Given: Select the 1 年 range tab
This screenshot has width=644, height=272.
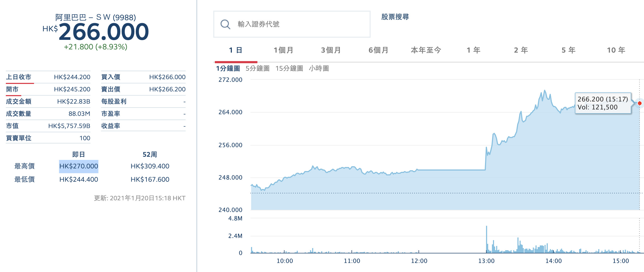Looking at the screenshot, I should (473, 50).
